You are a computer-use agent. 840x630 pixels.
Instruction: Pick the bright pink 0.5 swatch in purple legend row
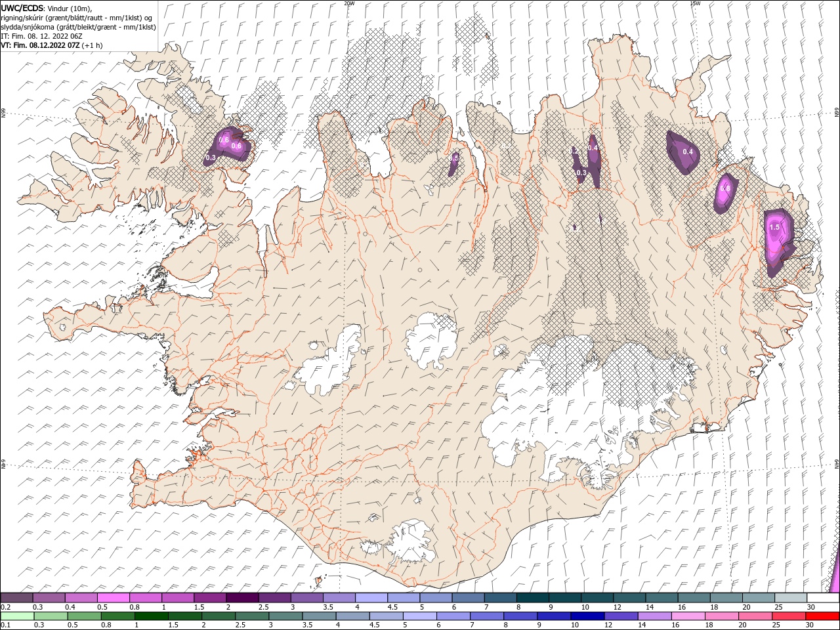[x=113, y=598]
